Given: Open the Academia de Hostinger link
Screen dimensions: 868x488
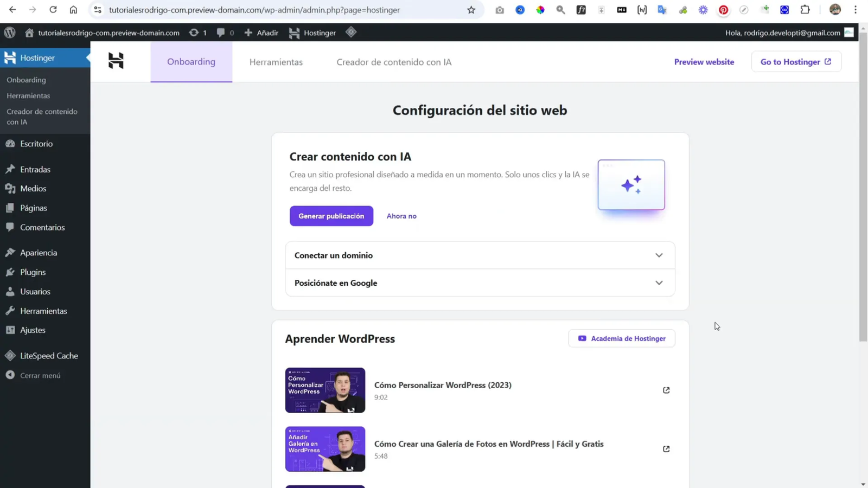Looking at the screenshot, I should [x=621, y=338].
